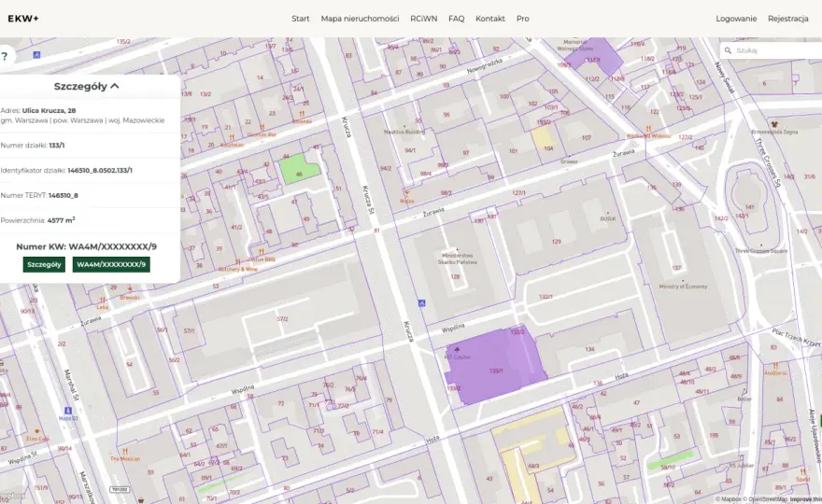This screenshot has width=822, height=504.
Task: Open the FAQ page
Action: (x=456, y=19)
